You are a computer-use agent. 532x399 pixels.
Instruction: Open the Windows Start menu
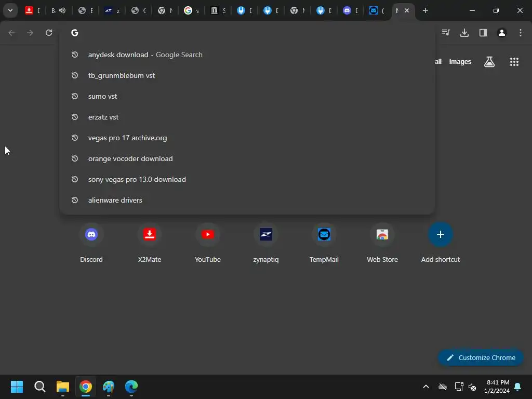[x=17, y=387]
